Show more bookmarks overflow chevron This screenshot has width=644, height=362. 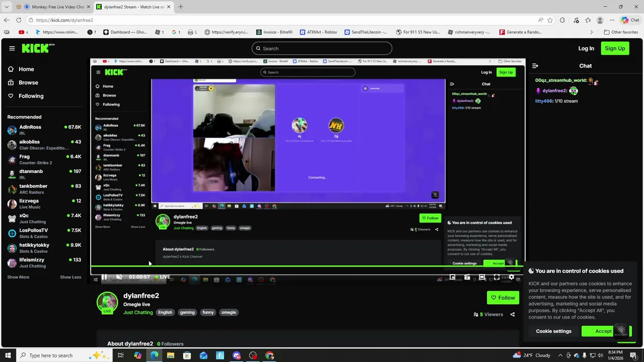tap(592, 32)
